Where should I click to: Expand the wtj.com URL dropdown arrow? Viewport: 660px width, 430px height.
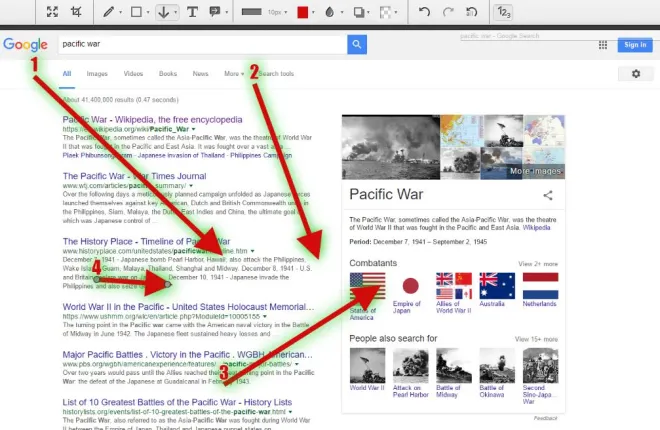coord(191,186)
